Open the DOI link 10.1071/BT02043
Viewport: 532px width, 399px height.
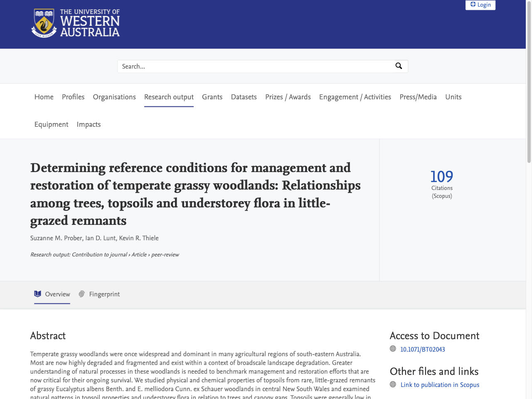tap(422, 349)
